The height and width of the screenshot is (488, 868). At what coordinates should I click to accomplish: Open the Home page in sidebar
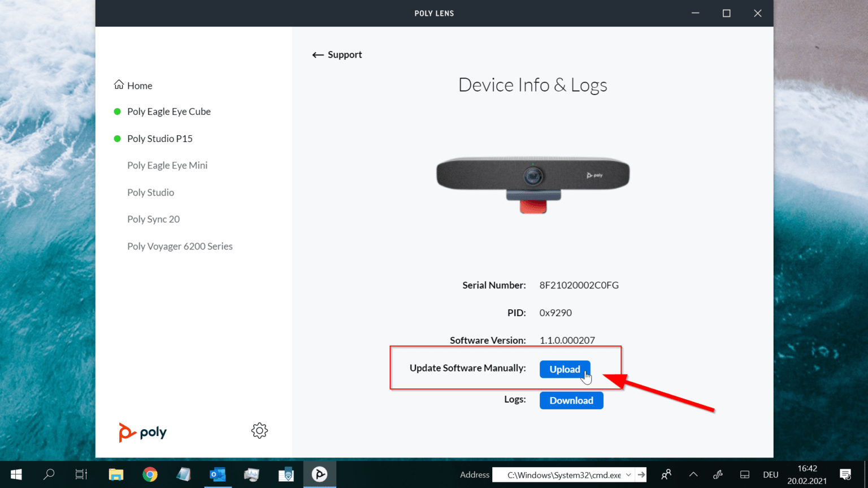pyautogui.click(x=133, y=85)
